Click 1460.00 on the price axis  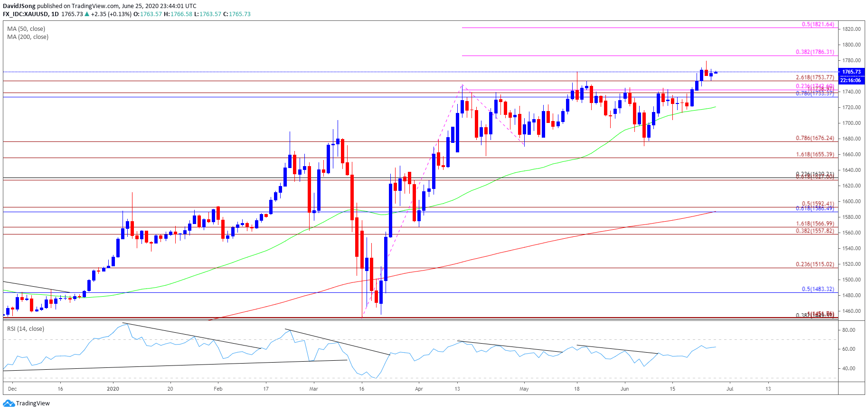pos(852,311)
